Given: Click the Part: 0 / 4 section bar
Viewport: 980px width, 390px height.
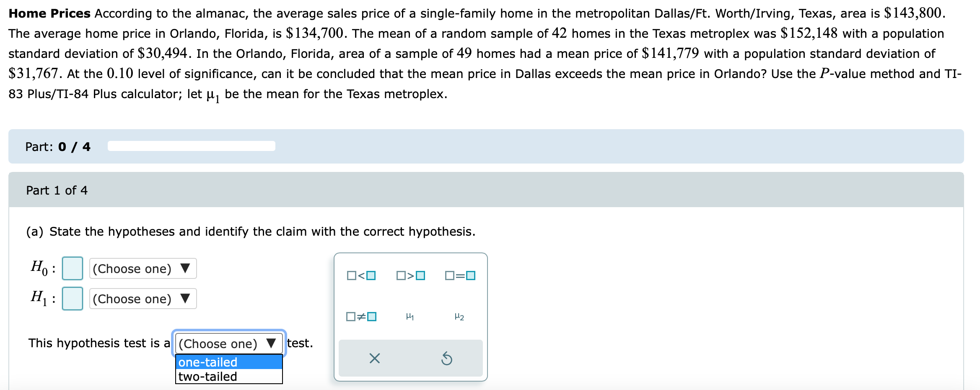Looking at the screenshot, I should (x=58, y=147).
